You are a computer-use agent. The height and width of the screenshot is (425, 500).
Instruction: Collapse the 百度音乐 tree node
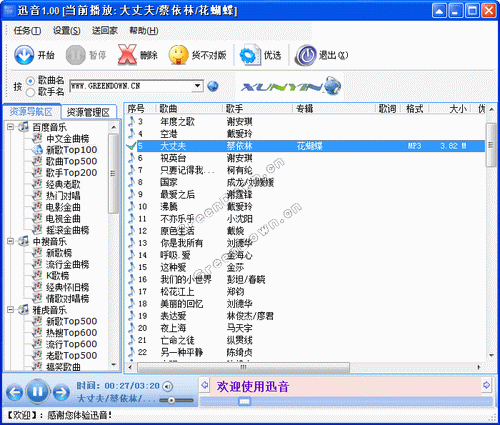tap(11, 127)
